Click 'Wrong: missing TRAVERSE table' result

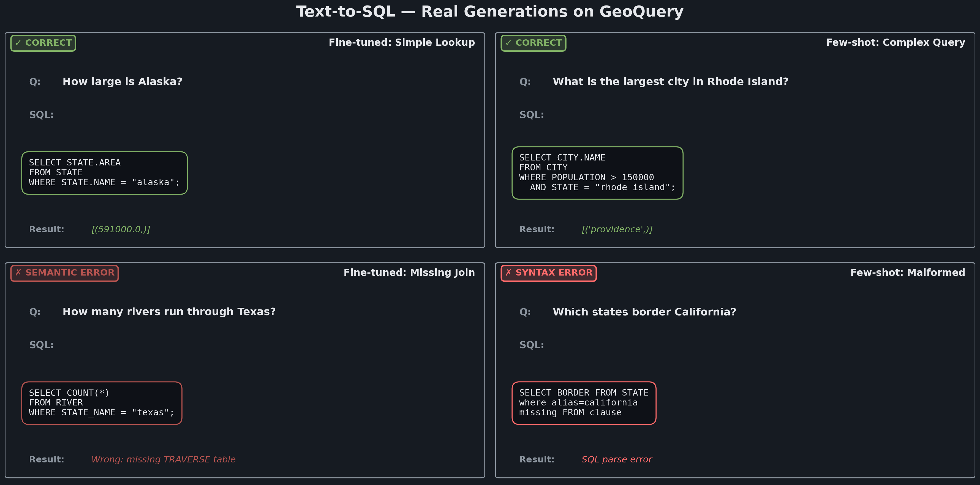tap(163, 459)
